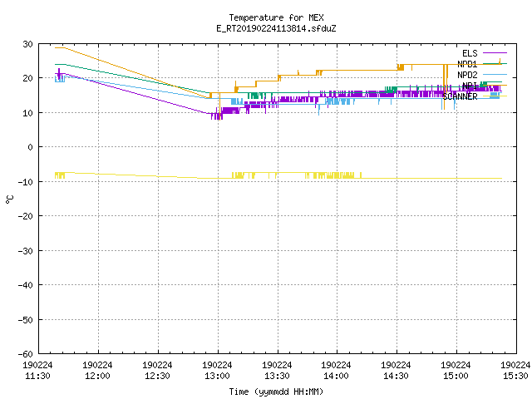Image resolution: width=532 pixels, height=399 pixels.
Task: Click the y-axis label -10
Action: pyautogui.click(x=26, y=181)
